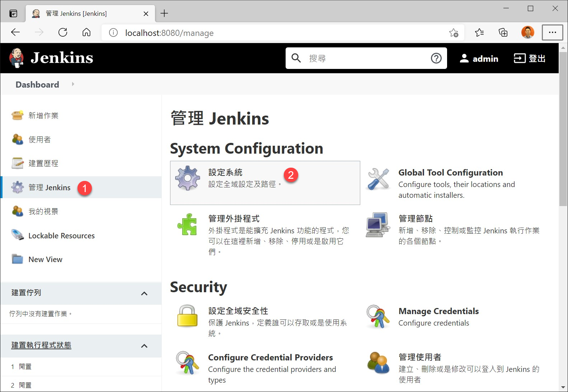Open the tab actions menu icon

[x=13, y=14]
